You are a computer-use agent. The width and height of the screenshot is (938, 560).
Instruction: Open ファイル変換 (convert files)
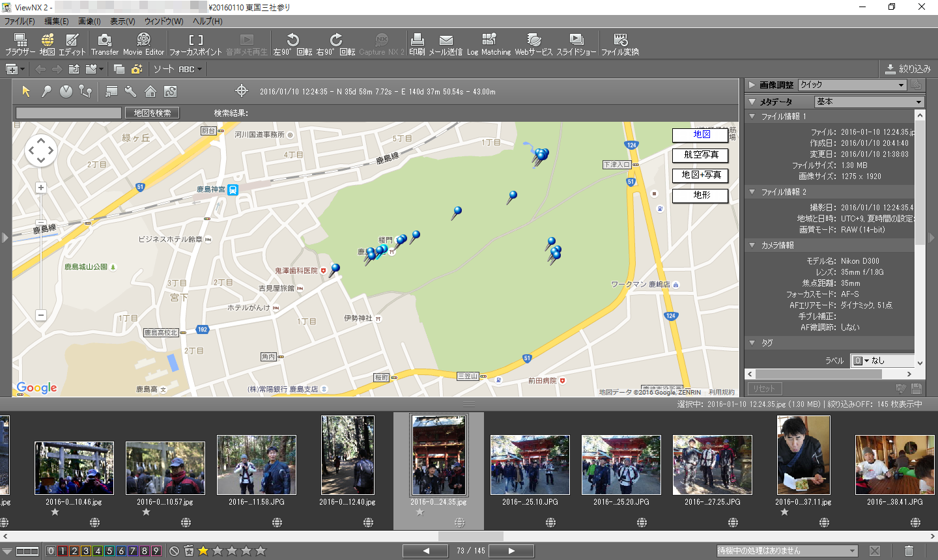pyautogui.click(x=620, y=44)
